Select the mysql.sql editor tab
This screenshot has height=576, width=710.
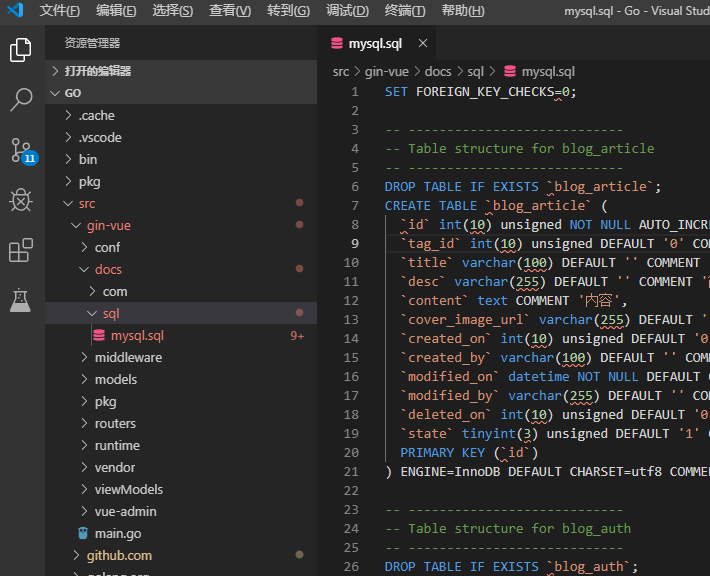click(x=374, y=44)
